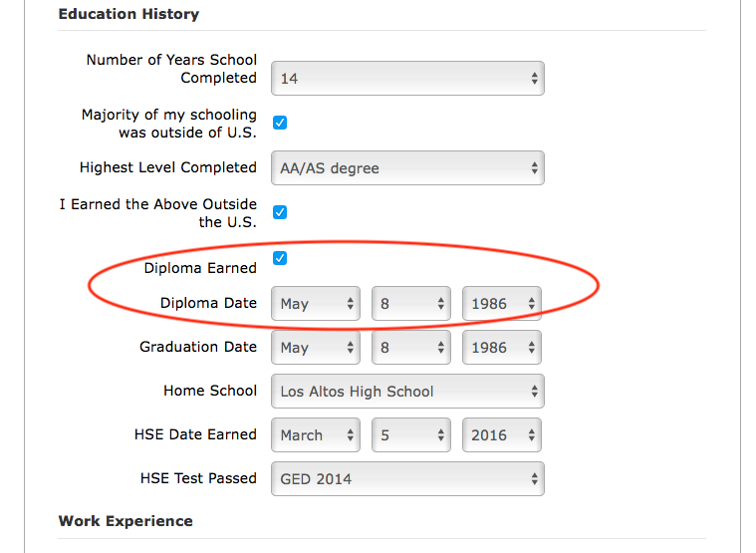Change the HSE Date Earned year dropdown
The width and height of the screenshot is (756, 553).
click(x=501, y=435)
